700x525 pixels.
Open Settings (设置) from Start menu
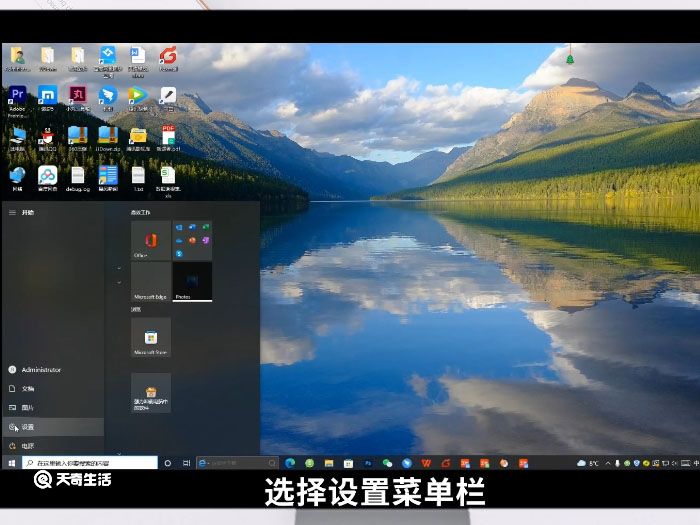[53, 427]
